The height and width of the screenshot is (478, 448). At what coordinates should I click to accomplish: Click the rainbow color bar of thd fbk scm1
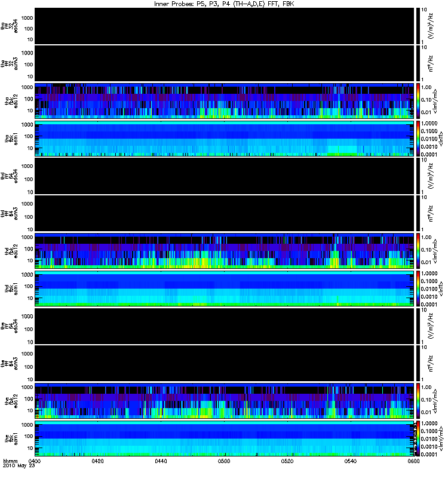coord(418,289)
